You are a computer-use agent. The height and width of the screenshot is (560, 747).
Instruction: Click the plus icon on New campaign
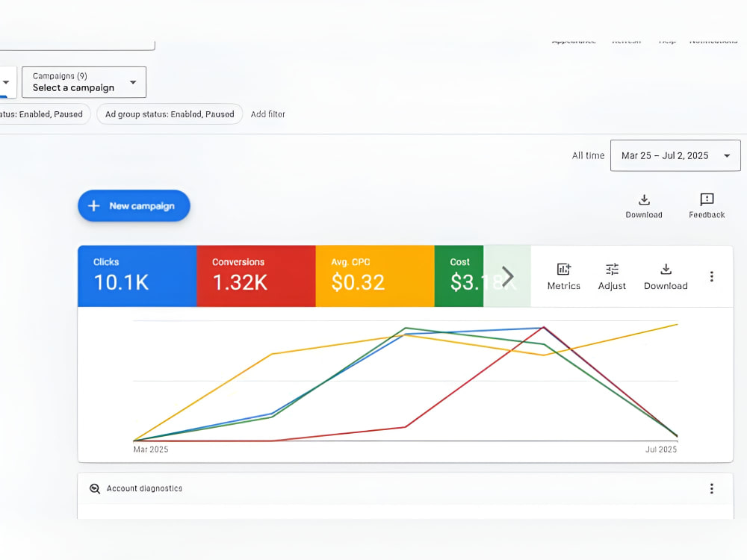94,206
